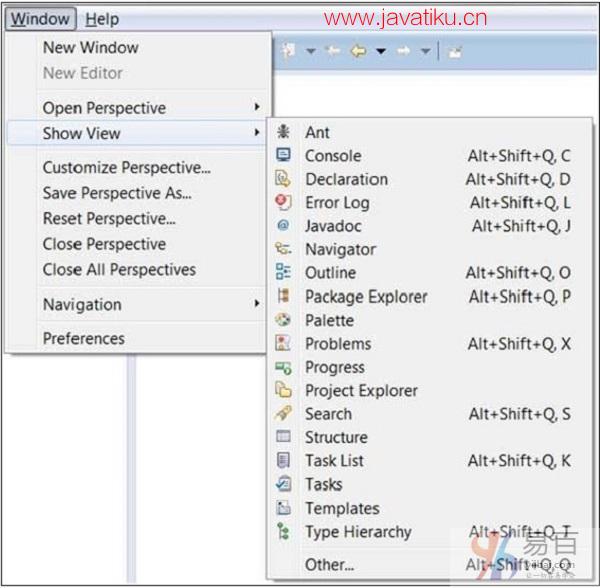Click the leftmost toolbar icon beside the menu

[289, 50]
